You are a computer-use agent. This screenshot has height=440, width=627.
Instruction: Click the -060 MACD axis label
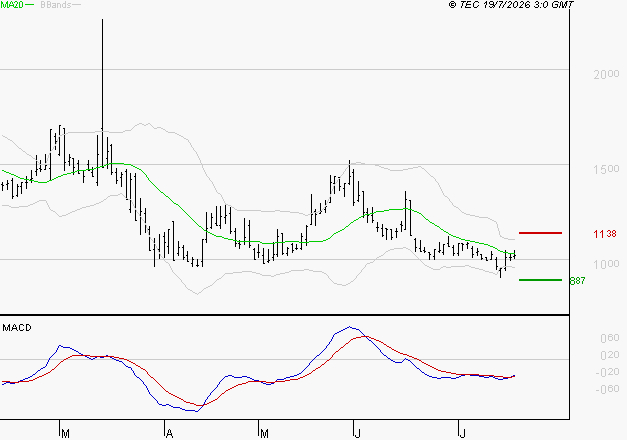click(x=607, y=389)
